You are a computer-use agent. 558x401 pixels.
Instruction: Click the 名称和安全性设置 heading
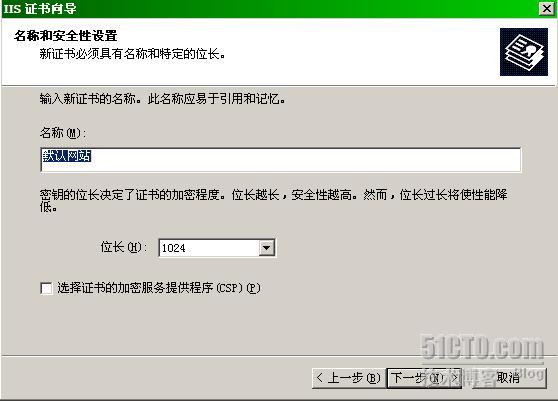65,36
